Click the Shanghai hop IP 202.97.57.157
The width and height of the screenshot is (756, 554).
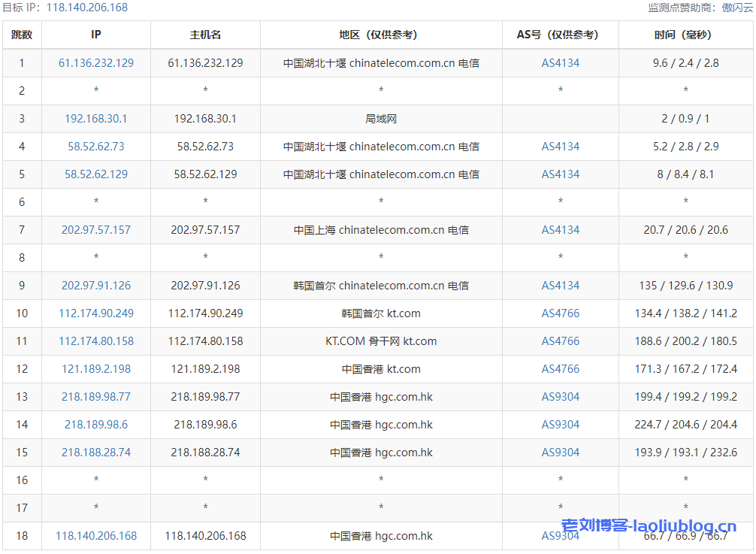(x=95, y=229)
